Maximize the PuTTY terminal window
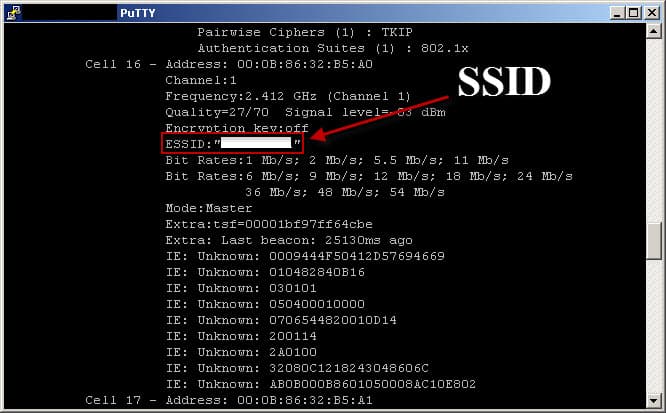 click(x=630, y=12)
